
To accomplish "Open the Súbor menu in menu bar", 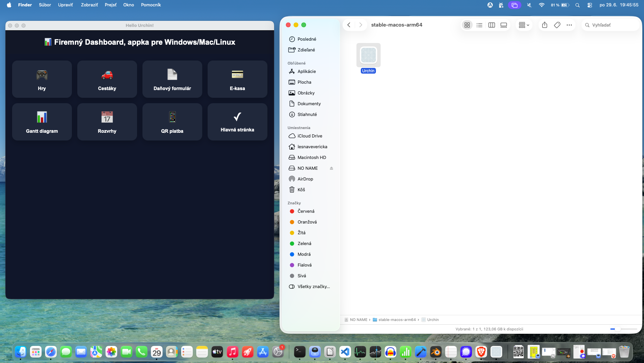I will click(x=45, y=5).
